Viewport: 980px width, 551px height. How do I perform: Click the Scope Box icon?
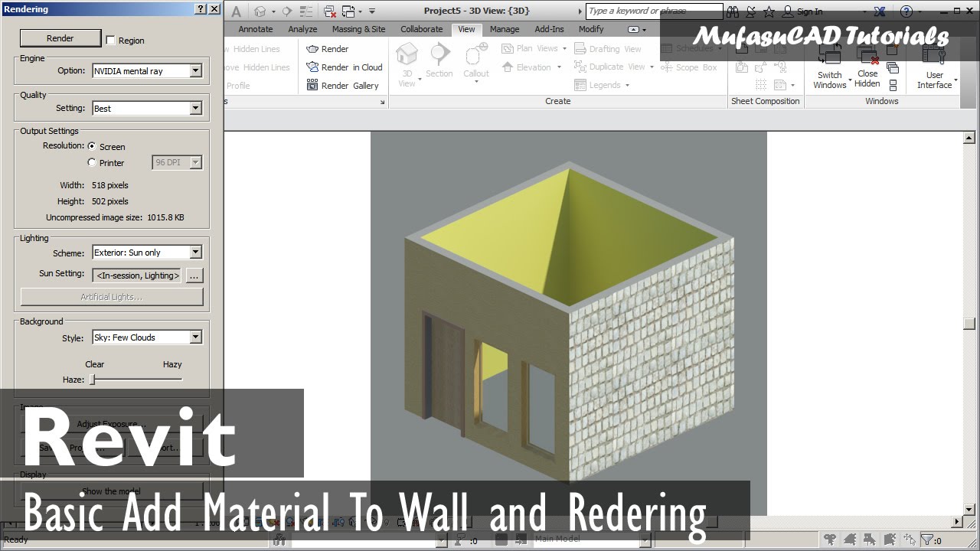(666, 67)
